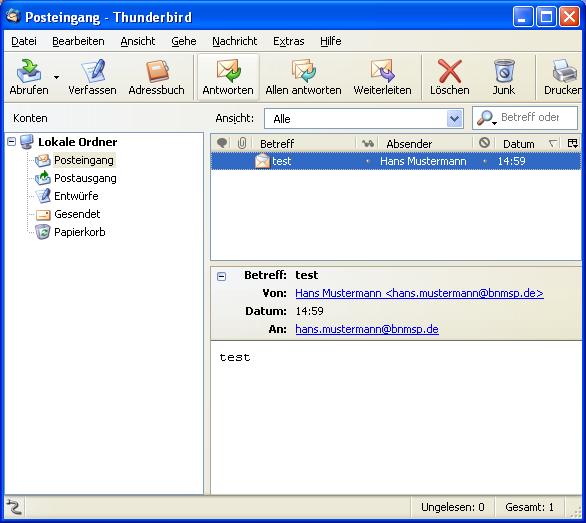Click the search magnifier icon dropdown
Screen dimensions: 586x523
click(x=487, y=118)
